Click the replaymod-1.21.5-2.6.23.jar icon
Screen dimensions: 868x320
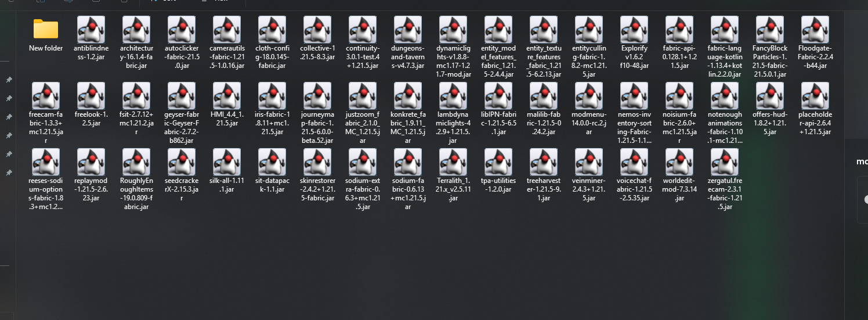[91, 162]
